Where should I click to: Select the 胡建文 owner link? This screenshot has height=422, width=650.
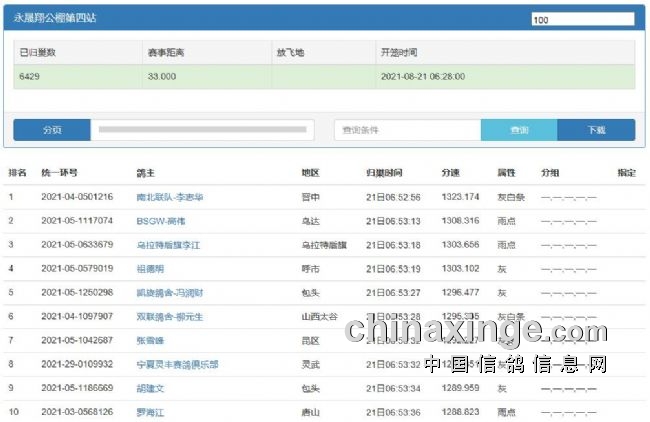[x=152, y=389]
